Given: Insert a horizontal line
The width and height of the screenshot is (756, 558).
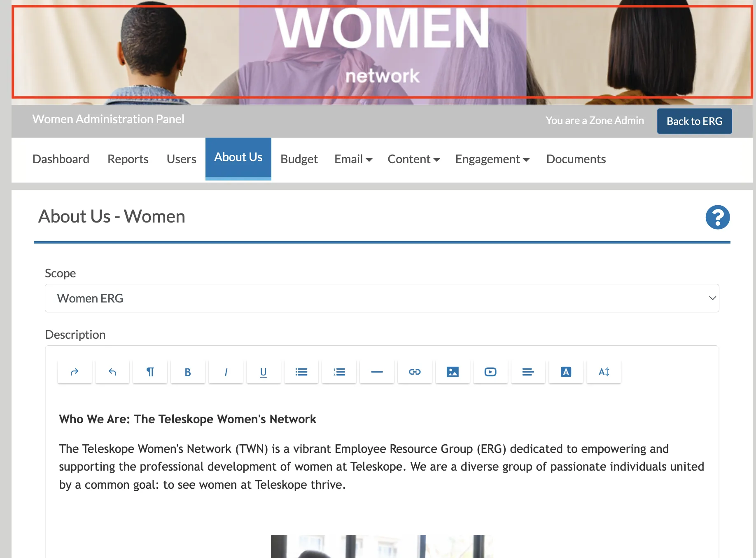Looking at the screenshot, I should (x=377, y=372).
